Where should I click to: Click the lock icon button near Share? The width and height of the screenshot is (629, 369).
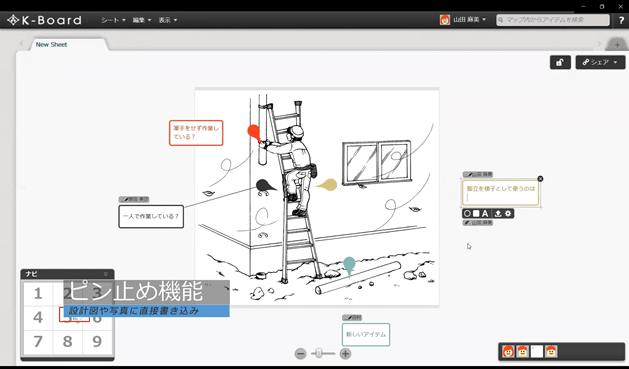560,62
